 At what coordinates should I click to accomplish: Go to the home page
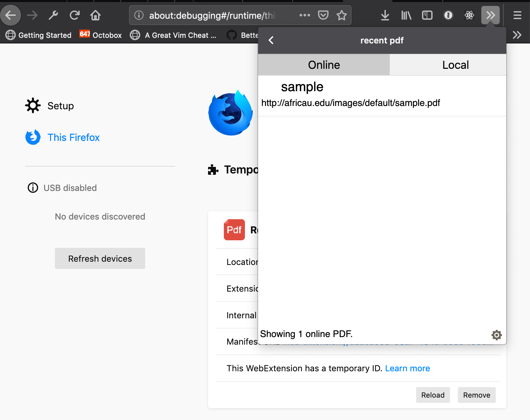pos(95,15)
